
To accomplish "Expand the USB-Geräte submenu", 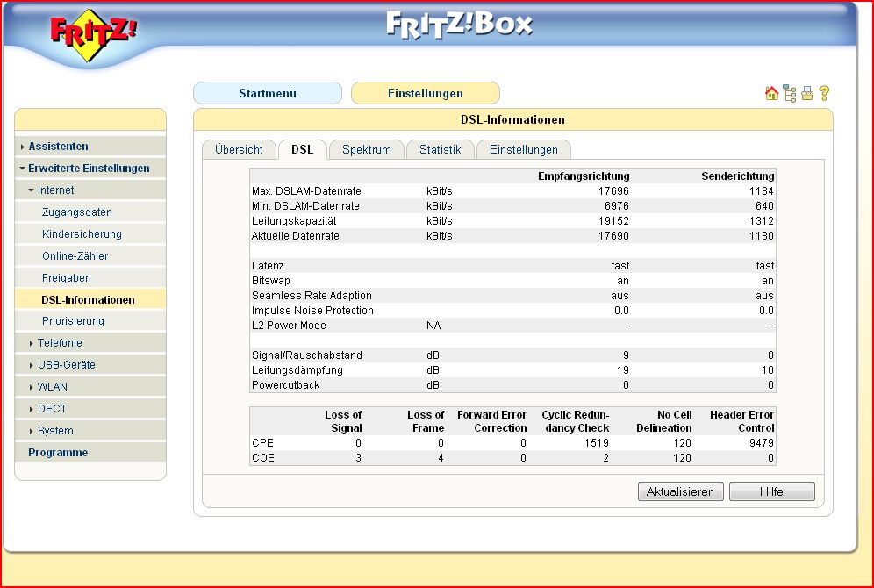I will pyautogui.click(x=67, y=365).
